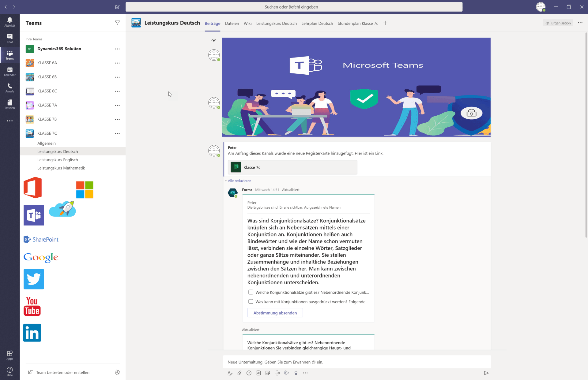Screen dimensions: 588x380
Task: Open more options for KLASSE 7C
Action: (117, 133)
